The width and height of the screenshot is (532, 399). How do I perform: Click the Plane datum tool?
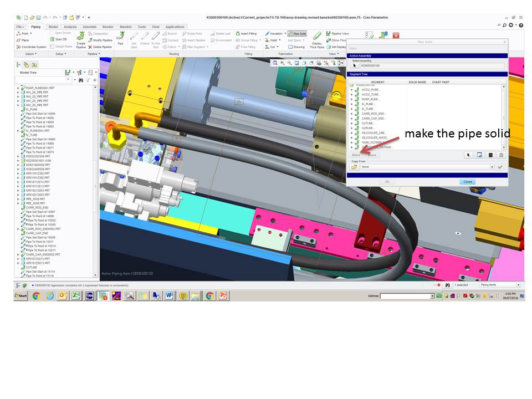tap(23, 40)
